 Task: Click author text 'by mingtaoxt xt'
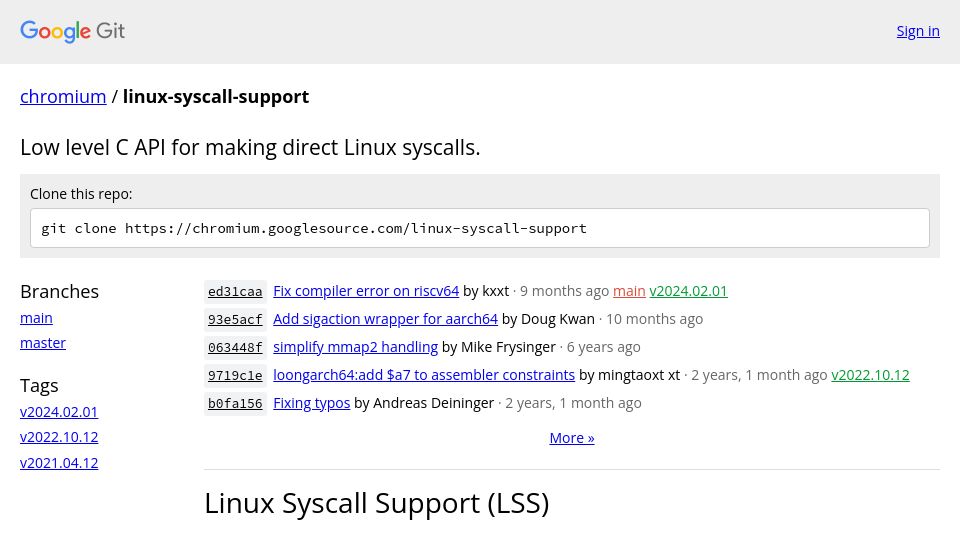pyautogui.click(x=629, y=375)
